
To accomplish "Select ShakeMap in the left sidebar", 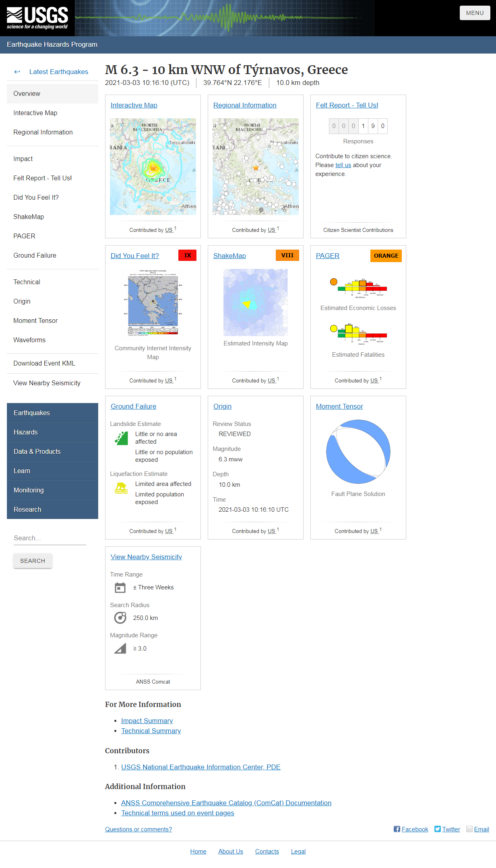I will click(x=29, y=217).
